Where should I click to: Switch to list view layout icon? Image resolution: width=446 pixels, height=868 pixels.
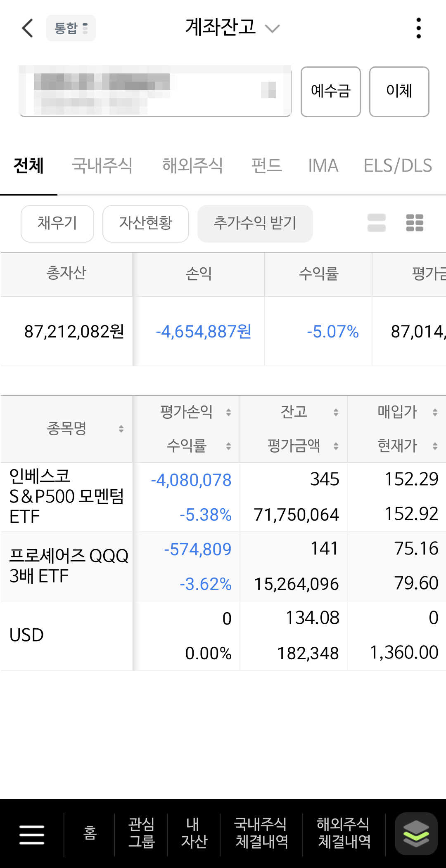pyautogui.click(x=377, y=223)
